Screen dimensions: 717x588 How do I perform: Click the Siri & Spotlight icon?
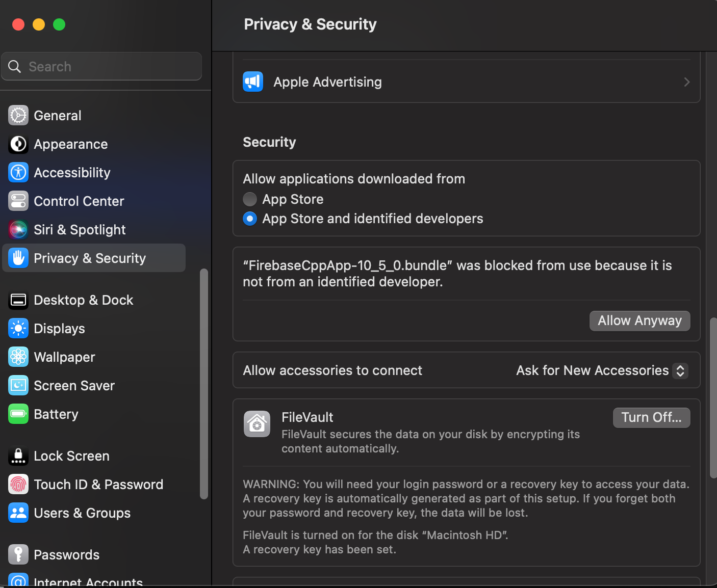pyautogui.click(x=18, y=230)
